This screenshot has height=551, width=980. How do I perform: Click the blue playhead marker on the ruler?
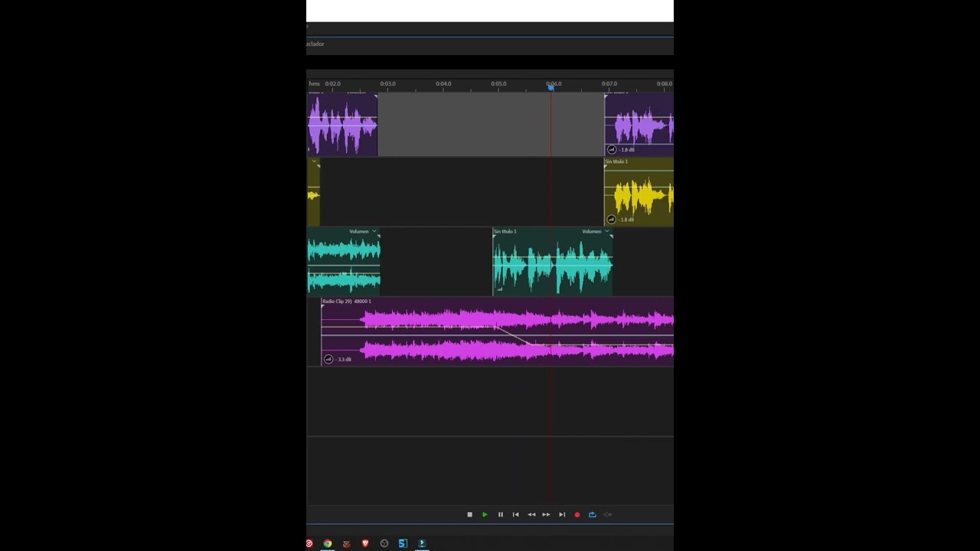[x=550, y=87]
